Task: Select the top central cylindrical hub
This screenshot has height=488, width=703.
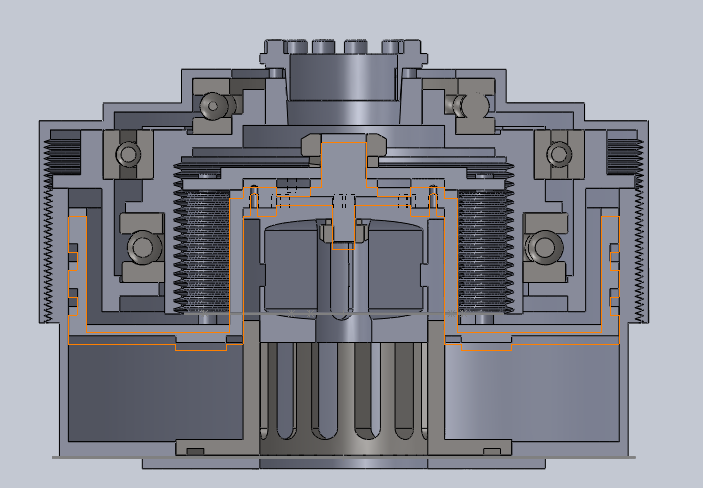Action: pos(340,80)
